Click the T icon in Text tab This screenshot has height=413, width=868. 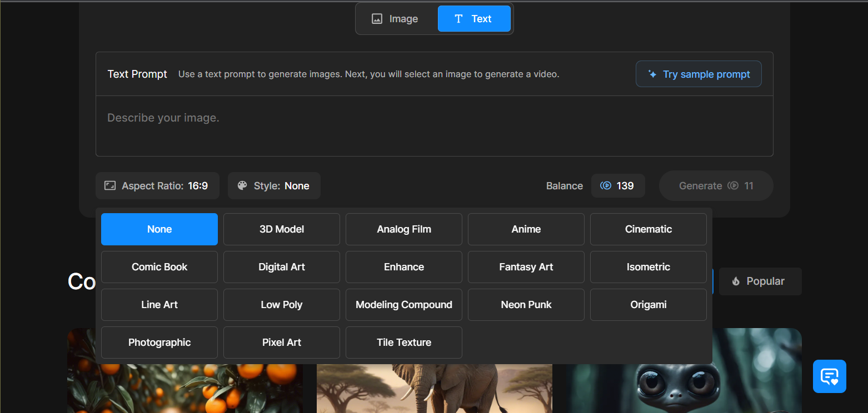(458, 19)
